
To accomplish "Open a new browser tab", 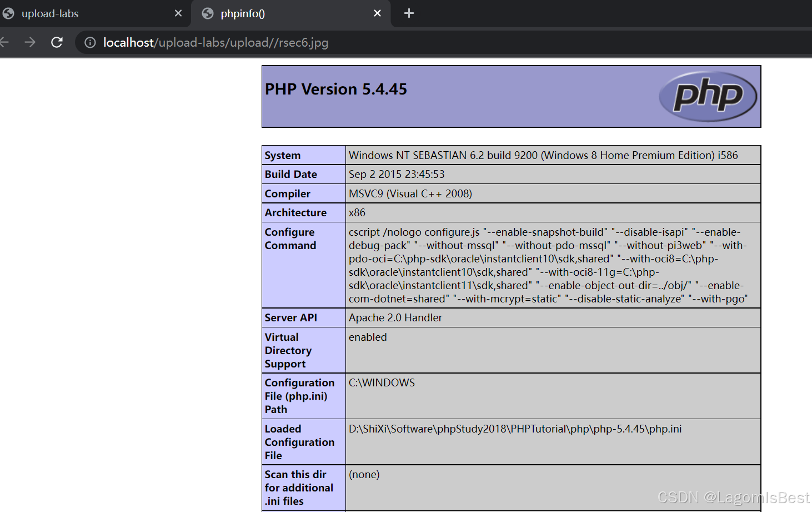I will coord(409,13).
